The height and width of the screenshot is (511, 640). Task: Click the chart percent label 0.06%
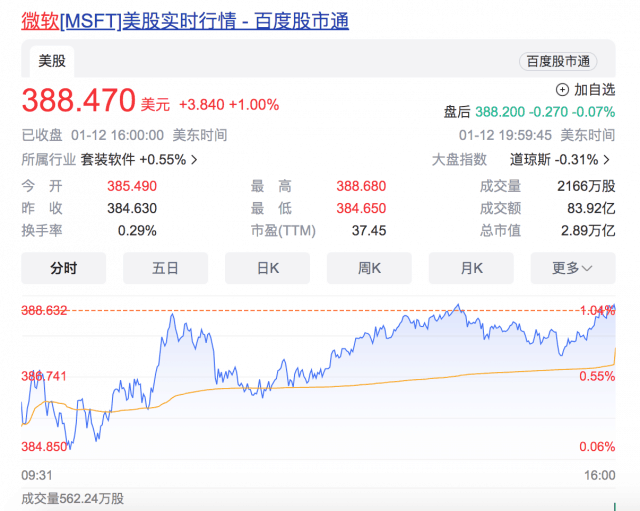click(597, 447)
